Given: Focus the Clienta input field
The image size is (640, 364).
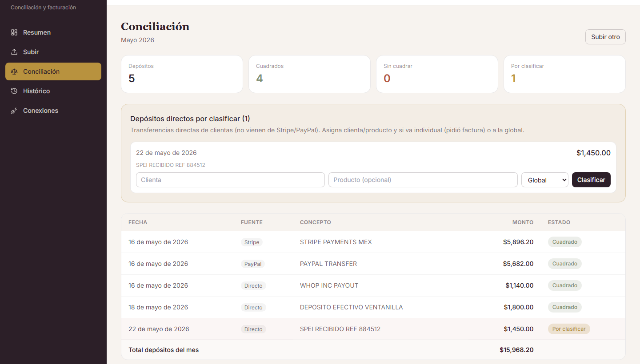Looking at the screenshot, I should 230,180.
